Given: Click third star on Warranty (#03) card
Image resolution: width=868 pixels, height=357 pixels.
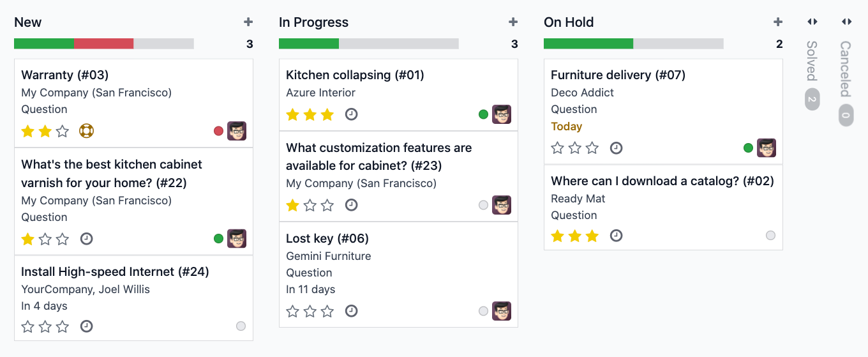Looking at the screenshot, I should [63, 132].
